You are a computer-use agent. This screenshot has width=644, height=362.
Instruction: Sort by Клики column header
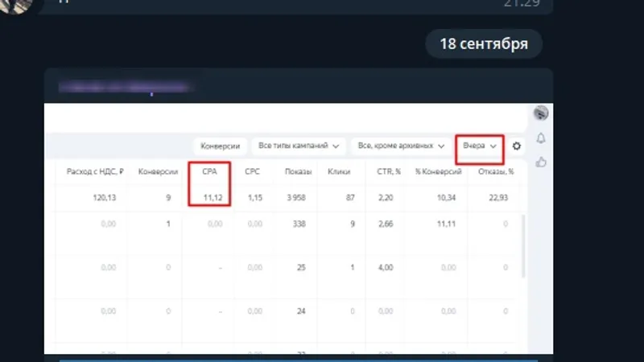pyautogui.click(x=339, y=171)
